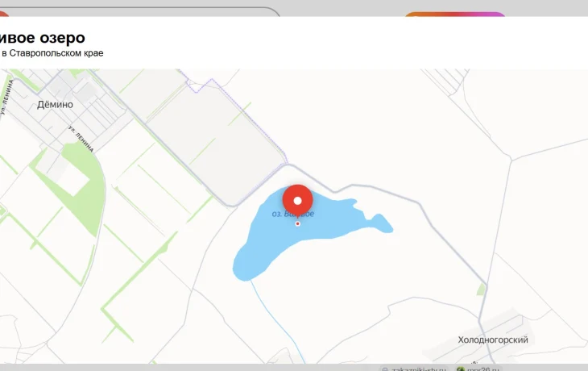This screenshot has height=371, width=588.
Task: Click the lower 'ул. Ленина' street label
Action: (81, 139)
